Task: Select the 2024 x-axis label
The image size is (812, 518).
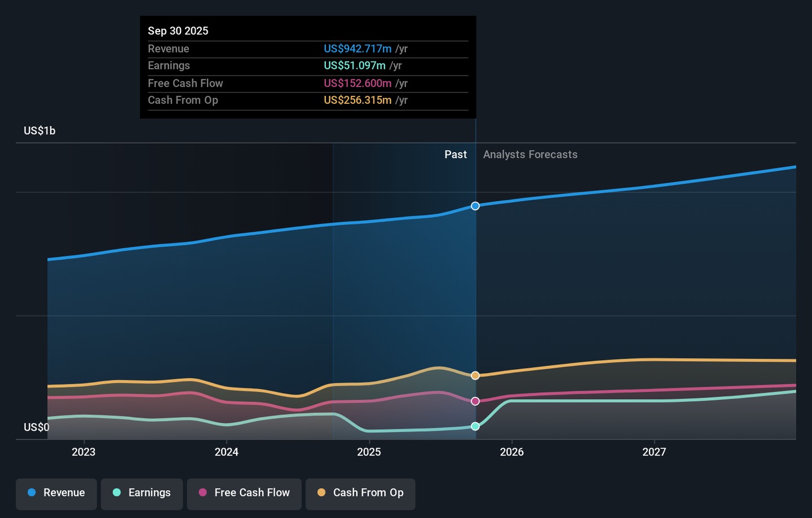Action: [226, 452]
